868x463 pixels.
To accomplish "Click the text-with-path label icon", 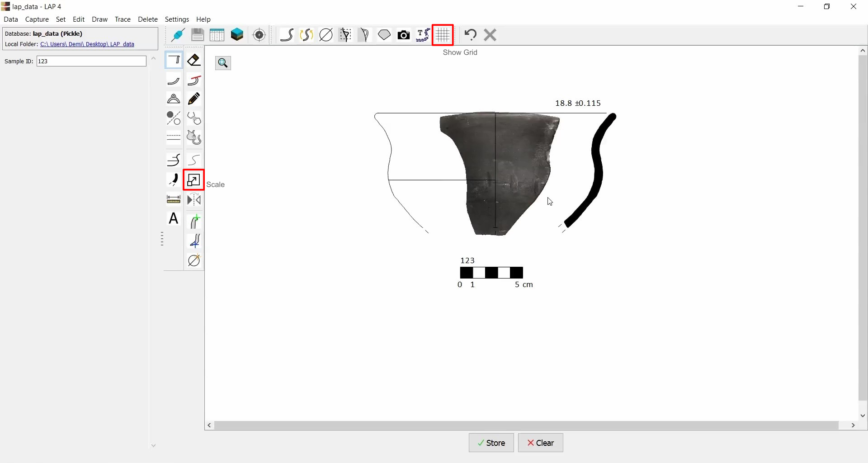I will [x=423, y=35].
